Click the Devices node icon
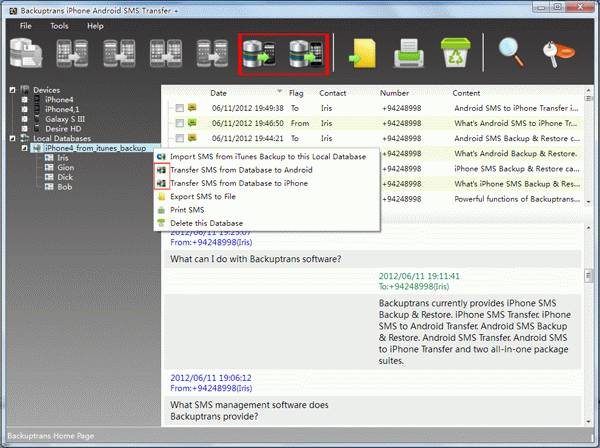This screenshot has width=600, height=448. click(x=25, y=90)
